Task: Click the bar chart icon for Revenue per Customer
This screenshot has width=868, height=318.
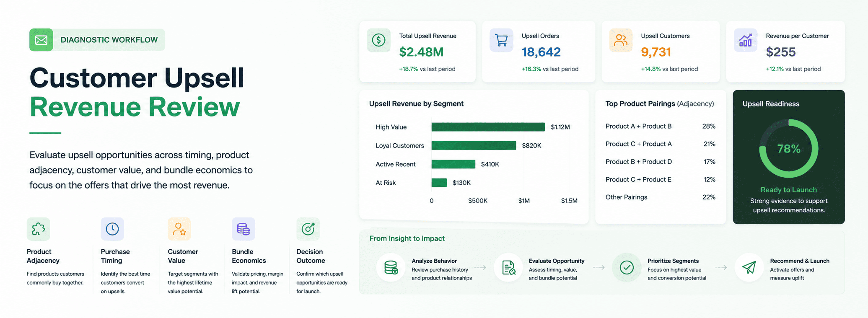Action: (746, 40)
